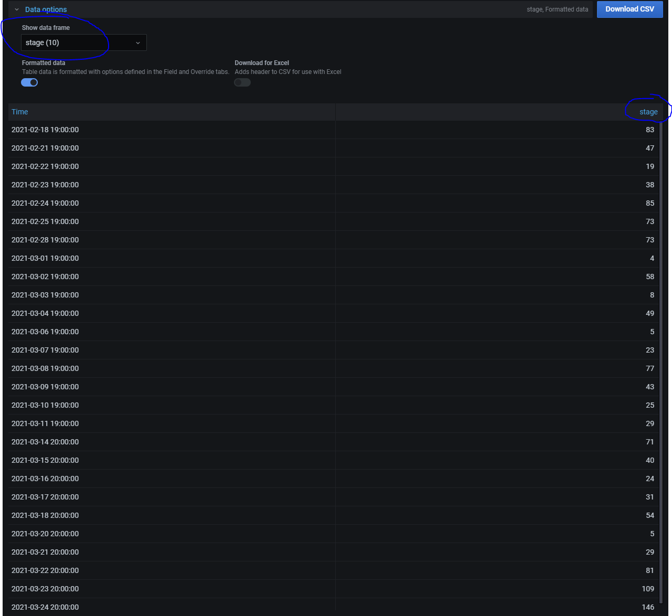This screenshot has height=616, width=672.
Task: Enable the Download for Excel toggle
Action: click(x=242, y=82)
